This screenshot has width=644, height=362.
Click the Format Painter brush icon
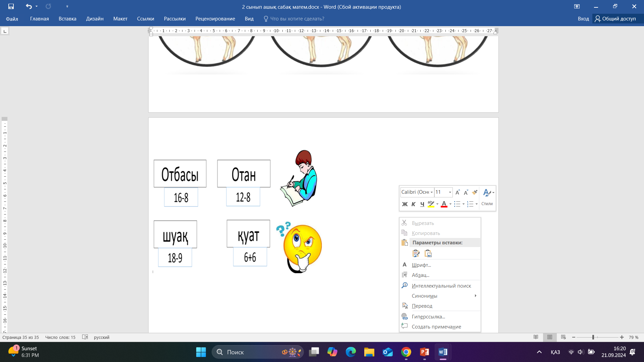(x=475, y=192)
